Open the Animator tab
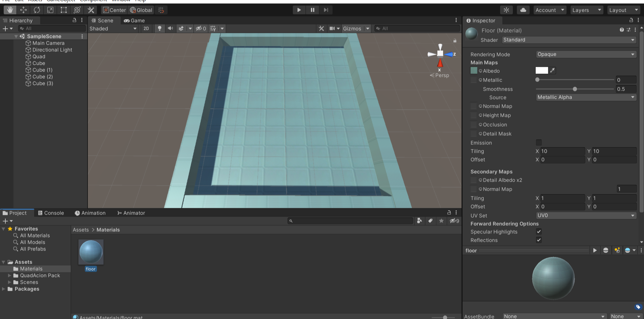The width and height of the screenshot is (644, 319). click(x=131, y=213)
